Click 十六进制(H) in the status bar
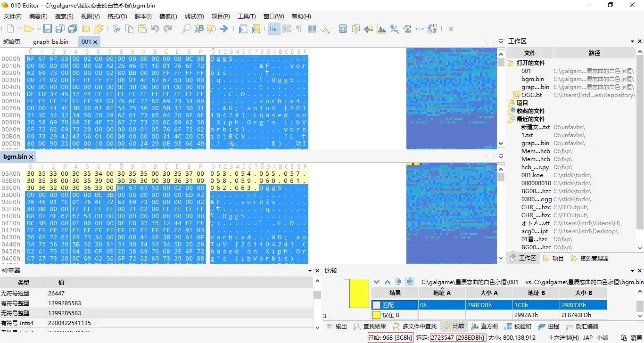644x343 pixels. click(563, 338)
